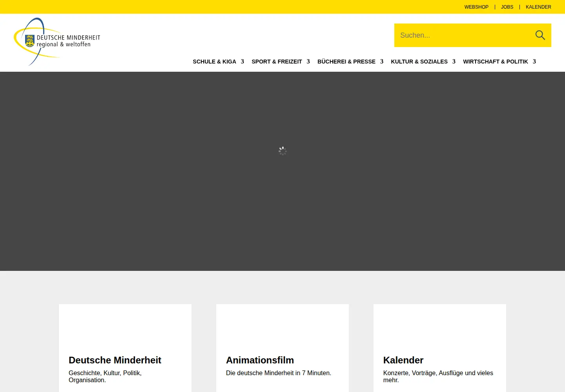
Task: Expand dropdown arrow next to SPORT & FREIZEIT
Action: [x=308, y=62]
